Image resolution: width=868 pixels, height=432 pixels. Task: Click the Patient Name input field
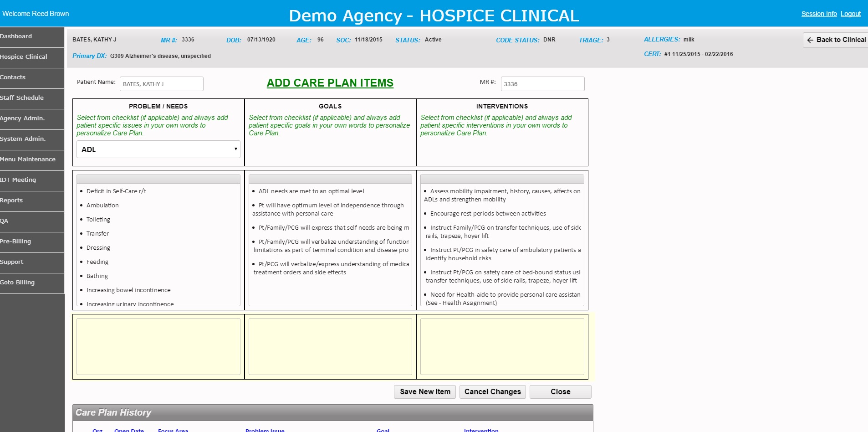tap(162, 84)
